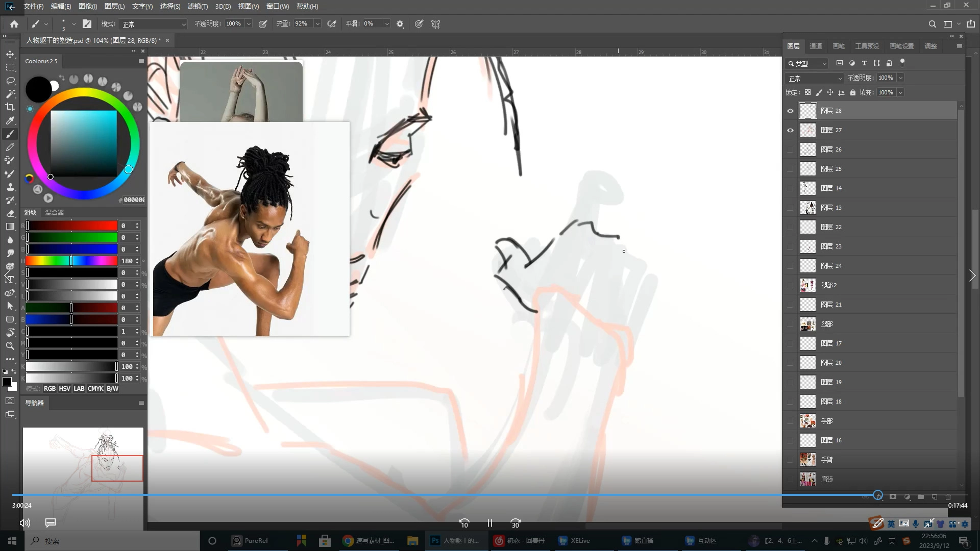The width and height of the screenshot is (980, 551).
Task: Hide layer 图层 27 visibility eye
Action: (790, 130)
